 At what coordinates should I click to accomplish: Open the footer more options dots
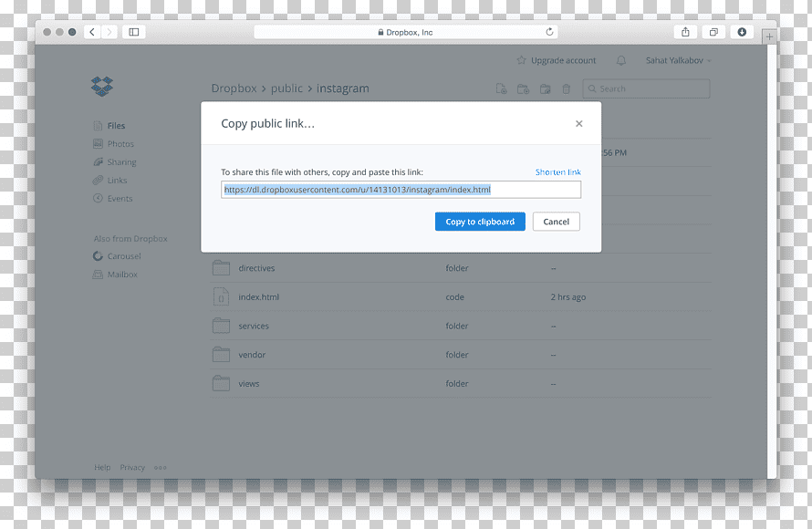point(160,467)
